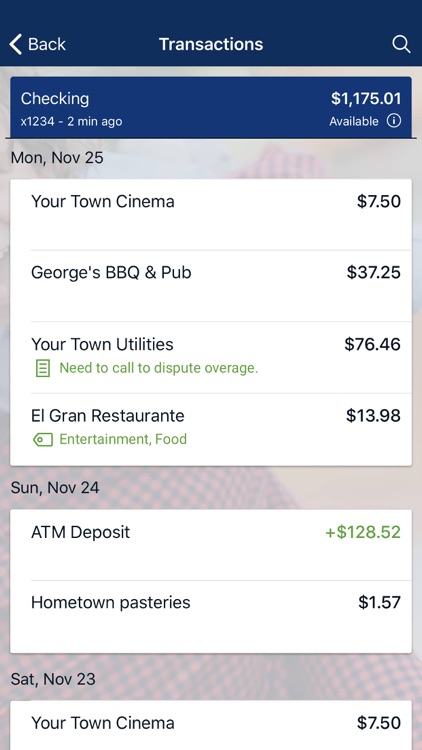Open the Checking account header card

pyautogui.click(x=211, y=107)
